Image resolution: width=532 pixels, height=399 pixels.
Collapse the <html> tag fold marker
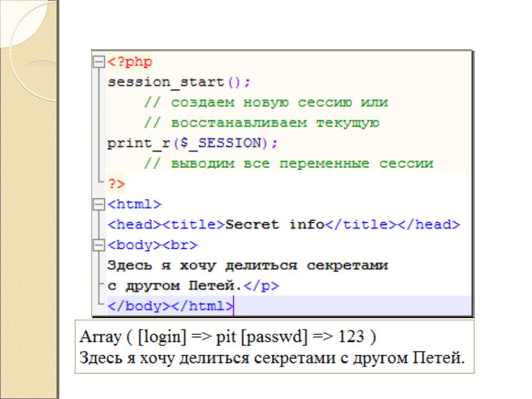[x=99, y=204]
